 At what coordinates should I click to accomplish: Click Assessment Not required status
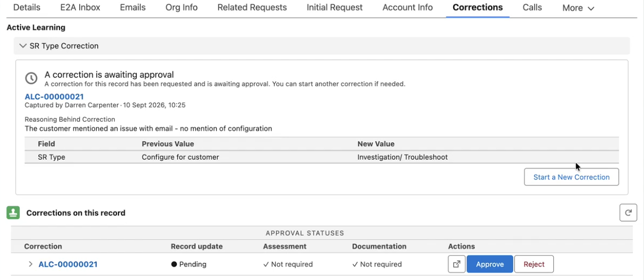pyautogui.click(x=288, y=264)
